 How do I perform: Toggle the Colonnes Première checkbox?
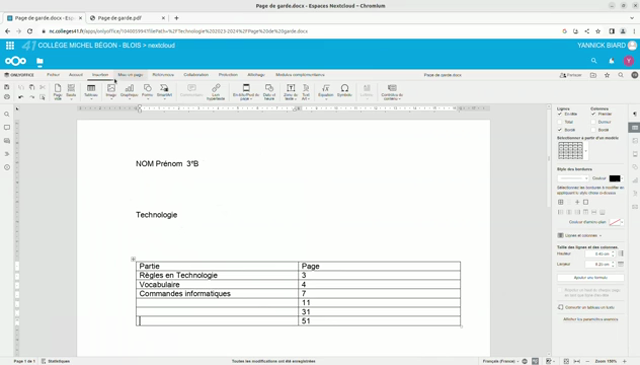click(x=593, y=114)
